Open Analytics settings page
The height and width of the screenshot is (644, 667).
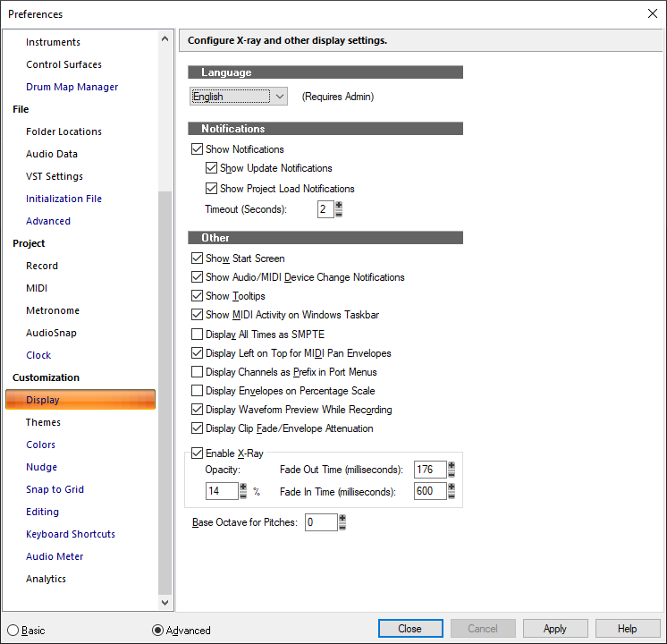pyautogui.click(x=46, y=579)
